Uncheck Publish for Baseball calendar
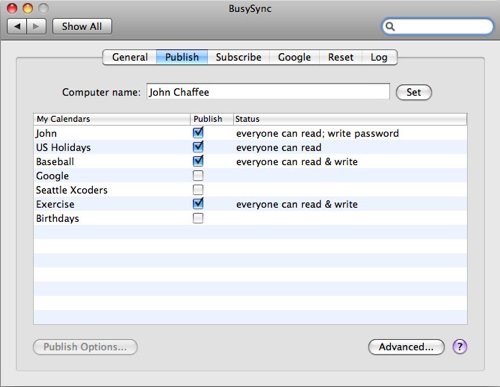The height and width of the screenshot is (387, 500). tap(198, 161)
